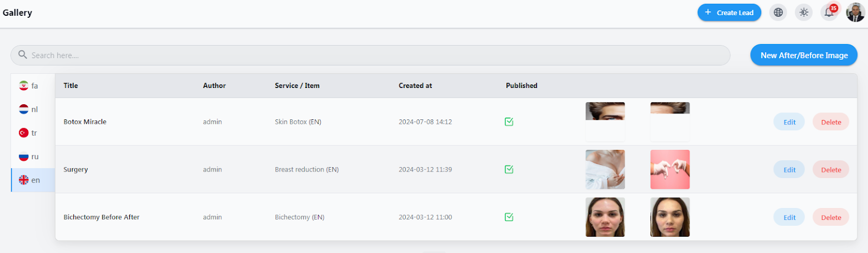Delete the Surgery entry
The height and width of the screenshot is (253, 868).
point(831,170)
